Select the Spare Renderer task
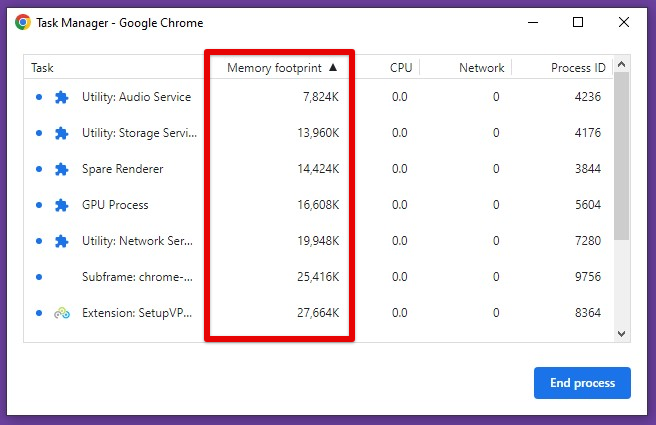 319,169
